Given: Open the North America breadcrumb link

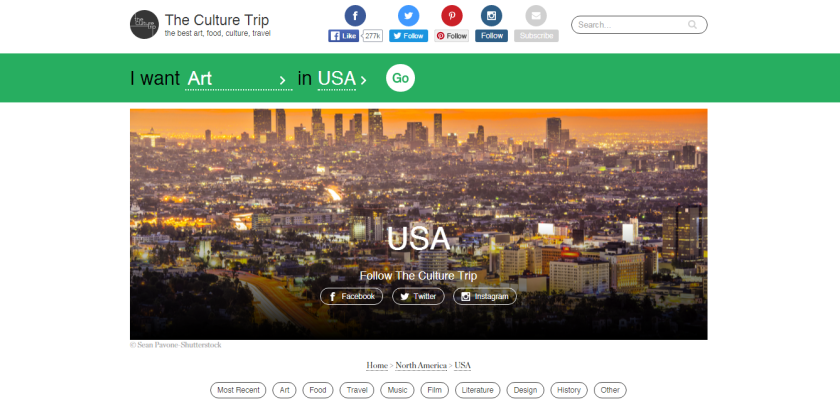Looking at the screenshot, I should coord(421,366).
